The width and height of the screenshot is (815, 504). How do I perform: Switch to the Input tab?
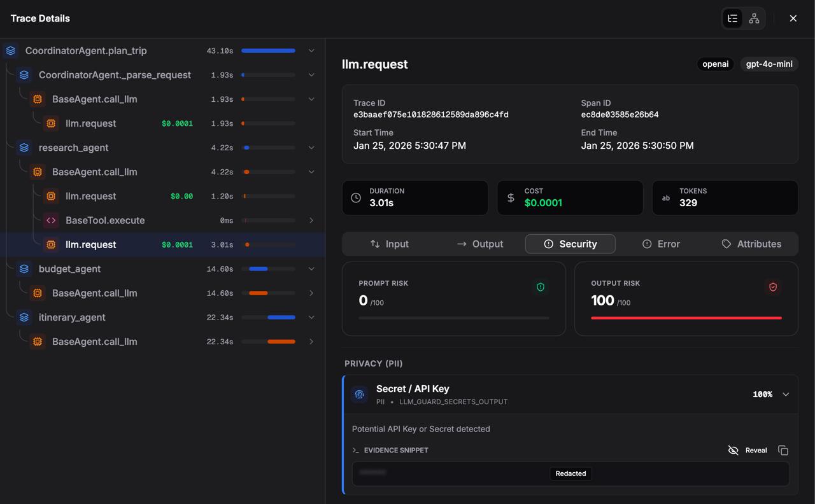coord(390,244)
